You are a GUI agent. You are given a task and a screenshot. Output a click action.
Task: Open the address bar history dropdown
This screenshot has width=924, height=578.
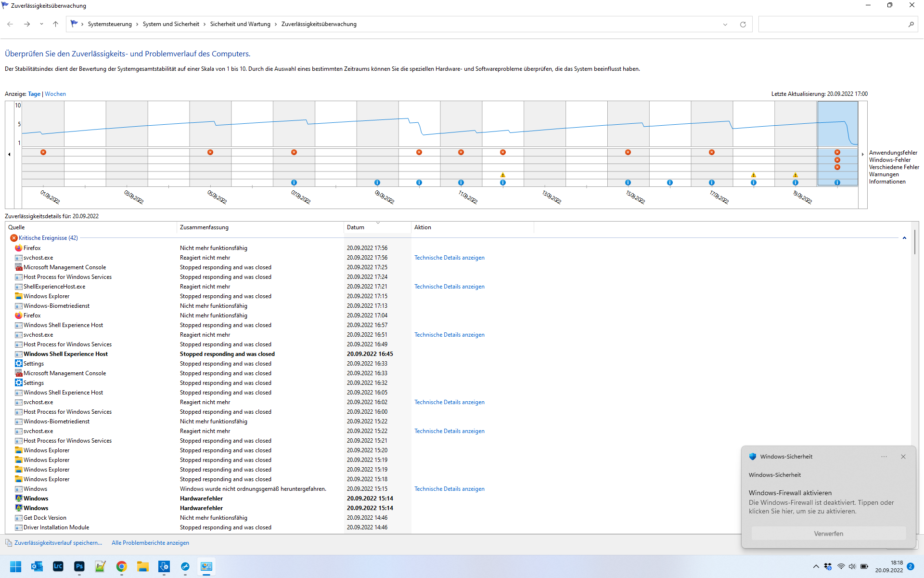point(725,25)
